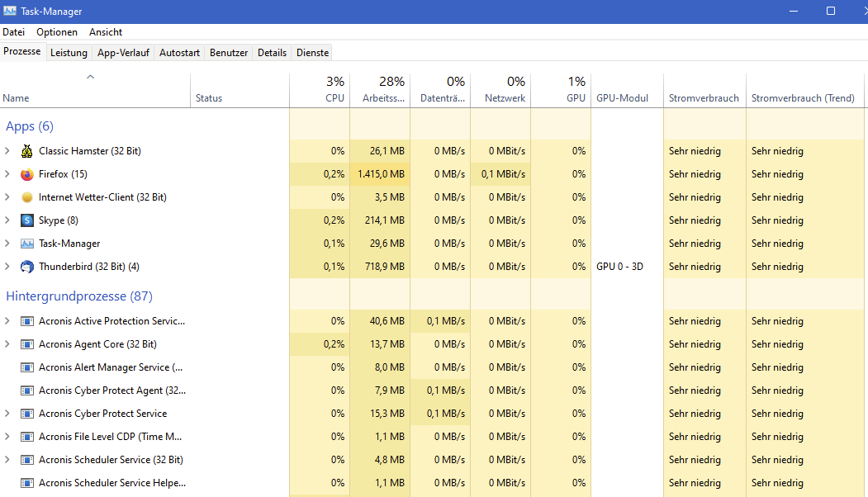Open the Optionen menu
This screenshot has height=497, width=868.
57,32
